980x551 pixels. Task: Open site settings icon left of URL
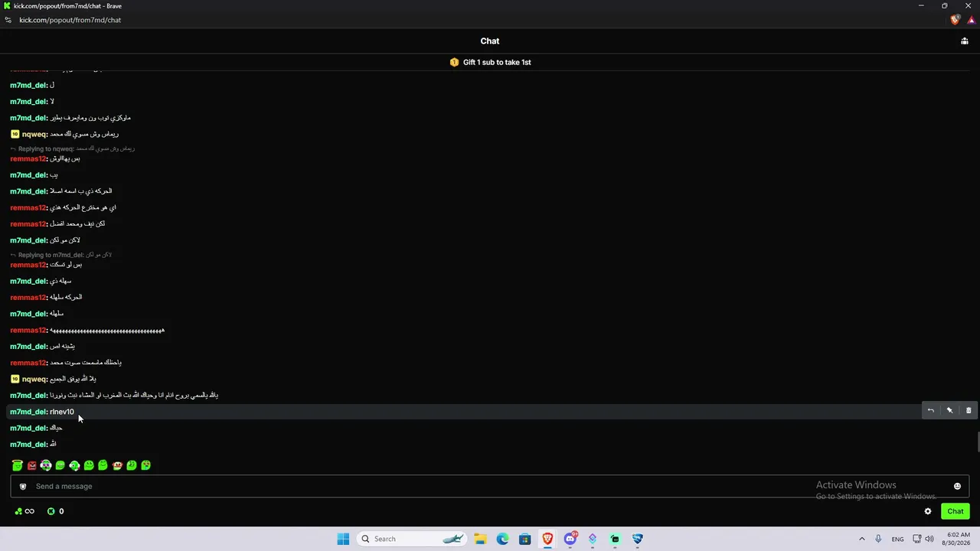8,20
